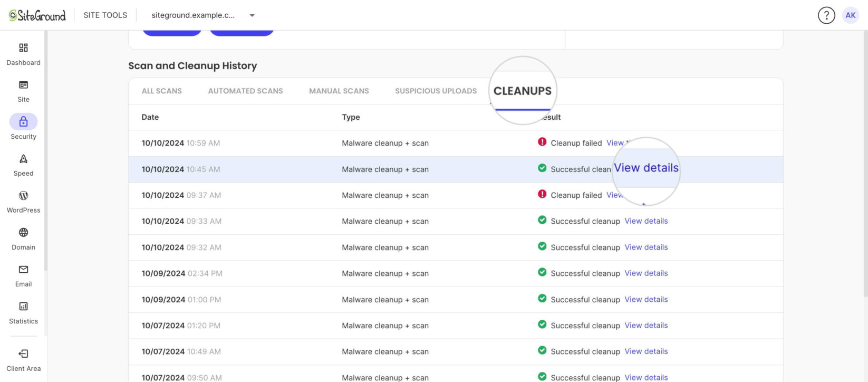Click the 10/10/2024 10:59 AM date cell
868x382 pixels.
181,143
